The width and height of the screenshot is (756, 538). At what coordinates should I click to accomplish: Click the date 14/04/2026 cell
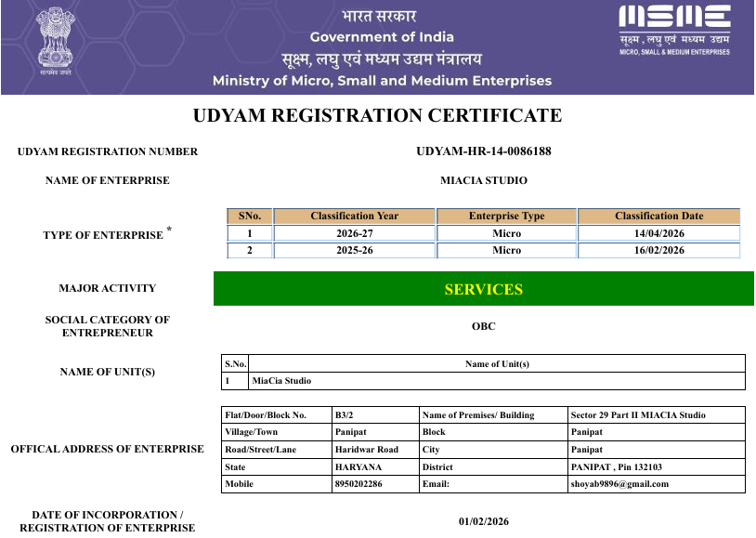(659, 233)
